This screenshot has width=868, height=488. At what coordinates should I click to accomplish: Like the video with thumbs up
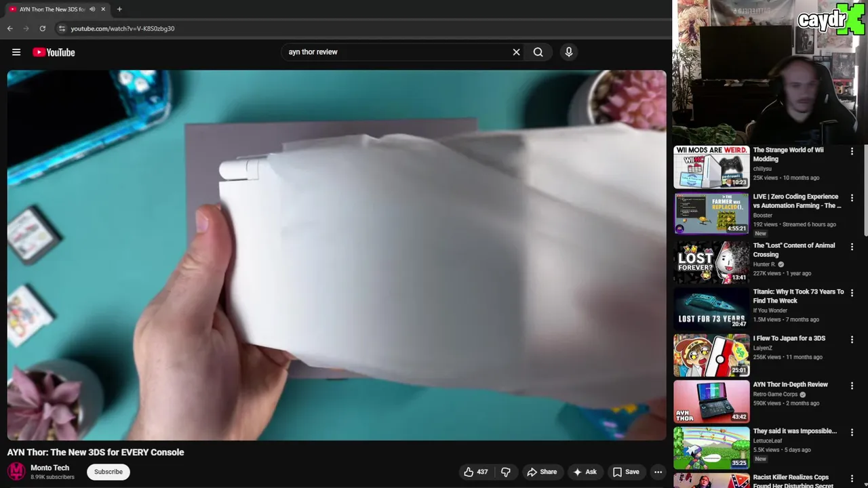[x=476, y=472]
